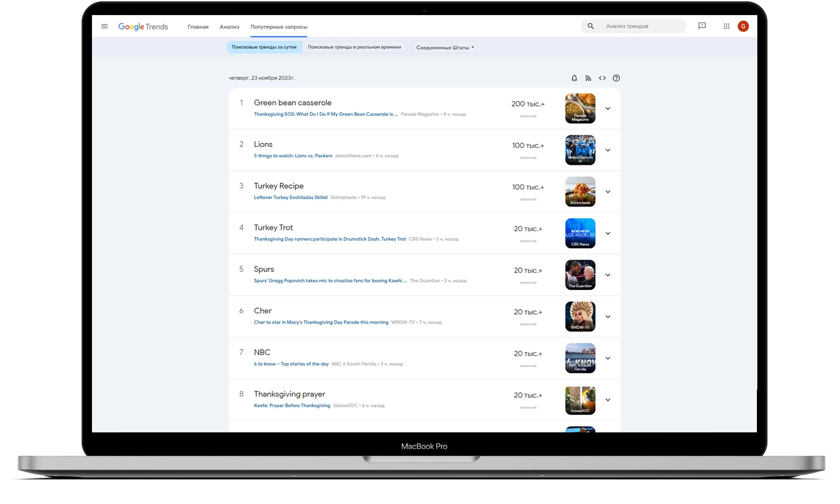Open Cher to star in Macy's Parade

(x=321, y=322)
